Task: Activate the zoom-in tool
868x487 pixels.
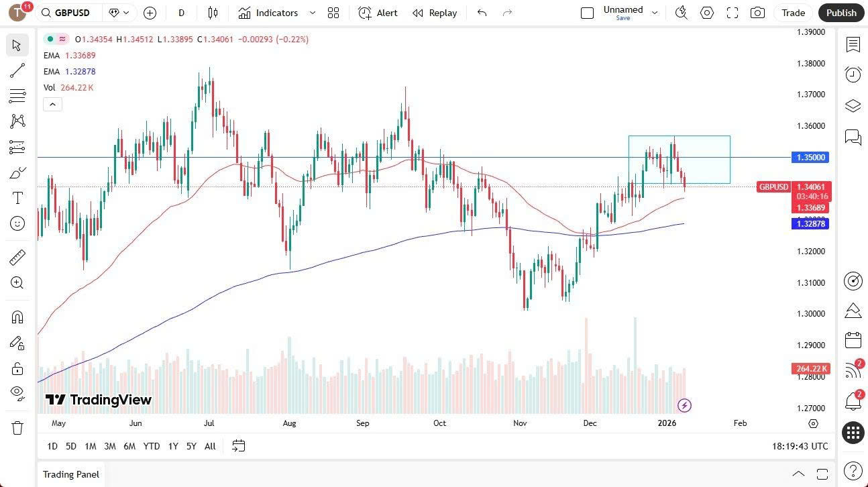Action: tap(17, 283)
